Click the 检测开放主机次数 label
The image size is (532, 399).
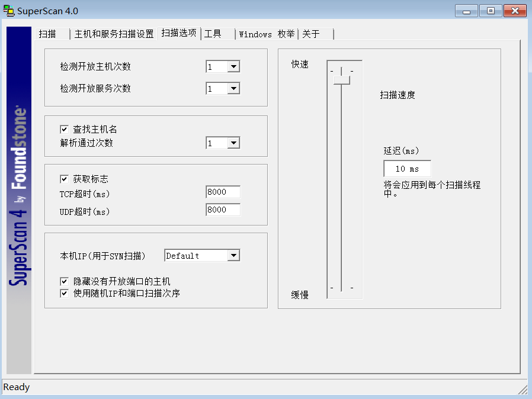click(95, 66)
